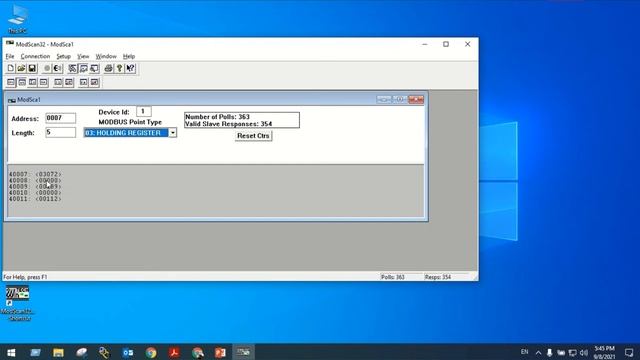Open Outlook from the taskbar
Screen dimensions: 640x360
(128, 352)
